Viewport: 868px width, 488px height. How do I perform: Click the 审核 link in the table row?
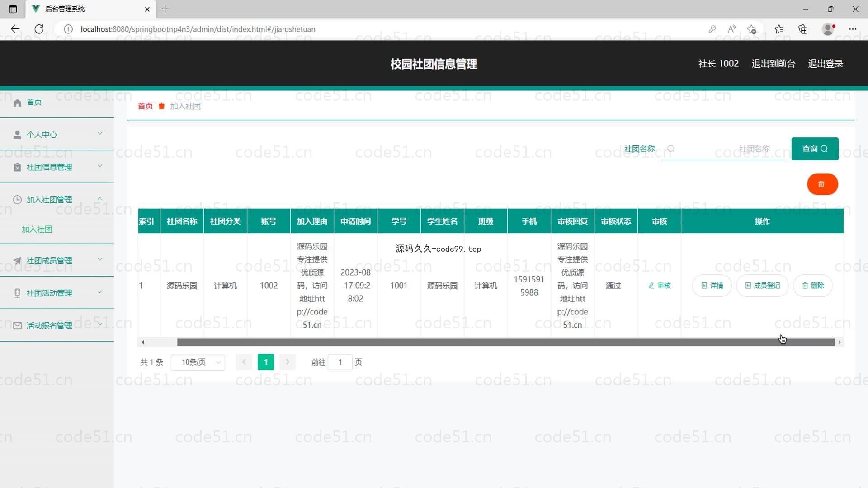(660, 286)
